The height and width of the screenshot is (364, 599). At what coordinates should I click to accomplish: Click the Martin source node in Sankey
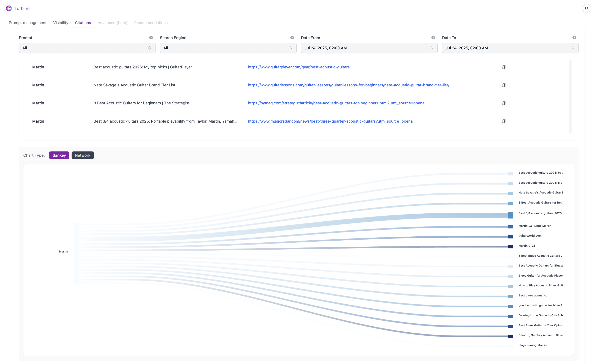point(76,253)
